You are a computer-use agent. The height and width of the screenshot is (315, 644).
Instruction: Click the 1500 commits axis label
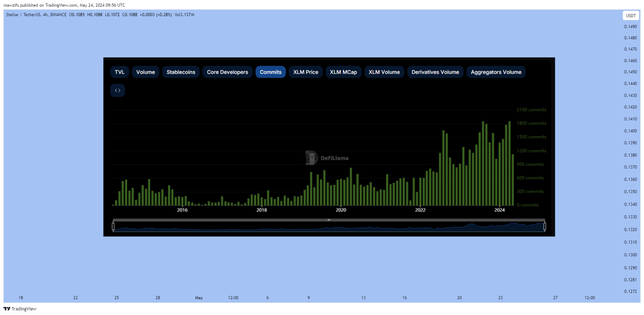pos(531,137)
